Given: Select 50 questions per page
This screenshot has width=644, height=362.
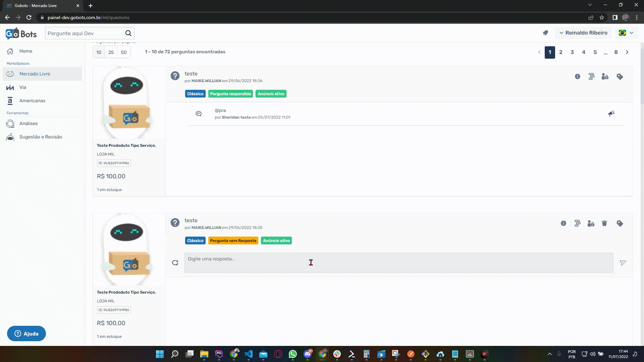Looking at the screenshot, I should pyautogui.click(x=124, y=52).
